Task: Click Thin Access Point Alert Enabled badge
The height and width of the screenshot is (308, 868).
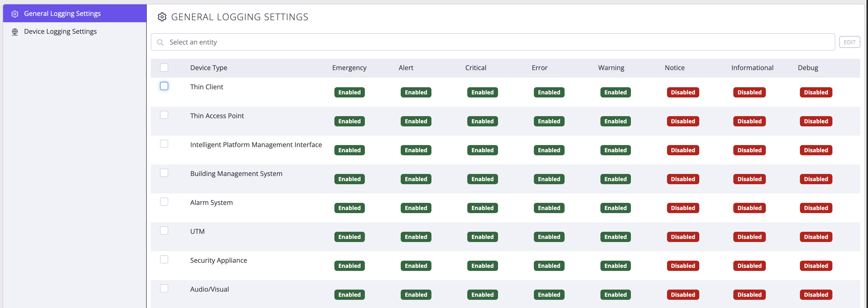Action: 416,121
